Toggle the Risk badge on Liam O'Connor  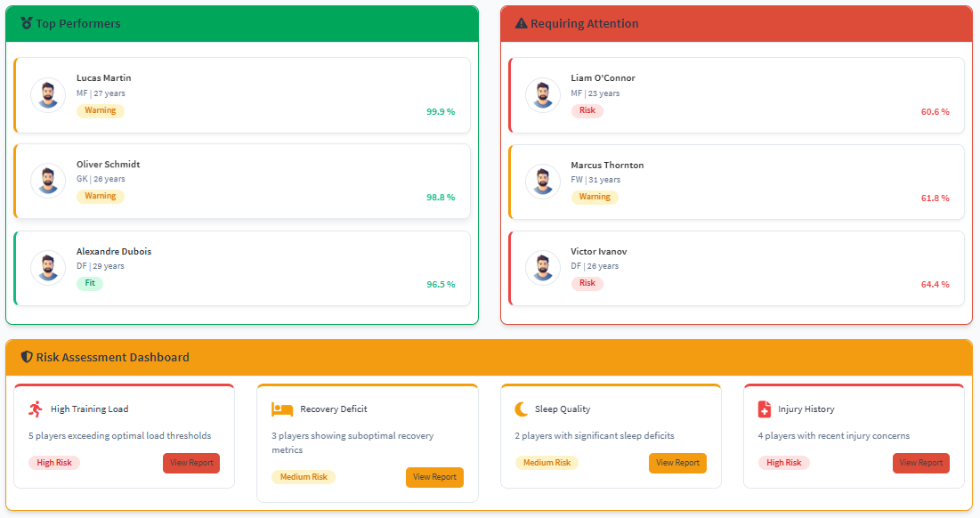[x=587, y=110]
